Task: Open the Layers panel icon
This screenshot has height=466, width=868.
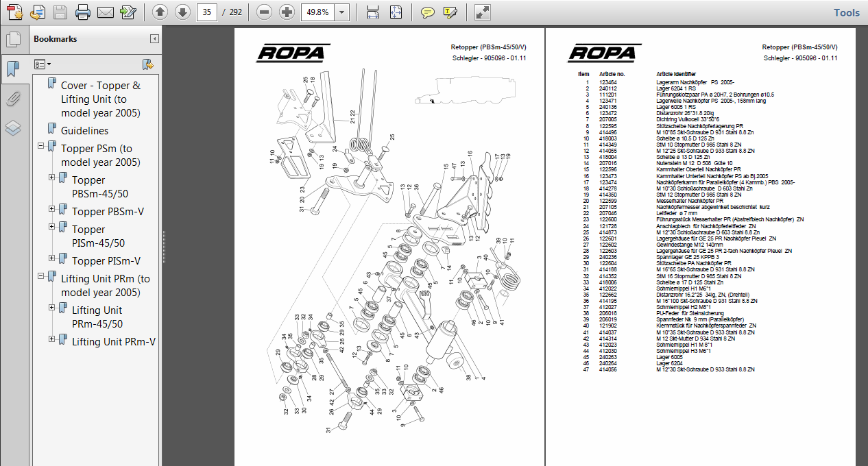Action: (x=12, y=128)
